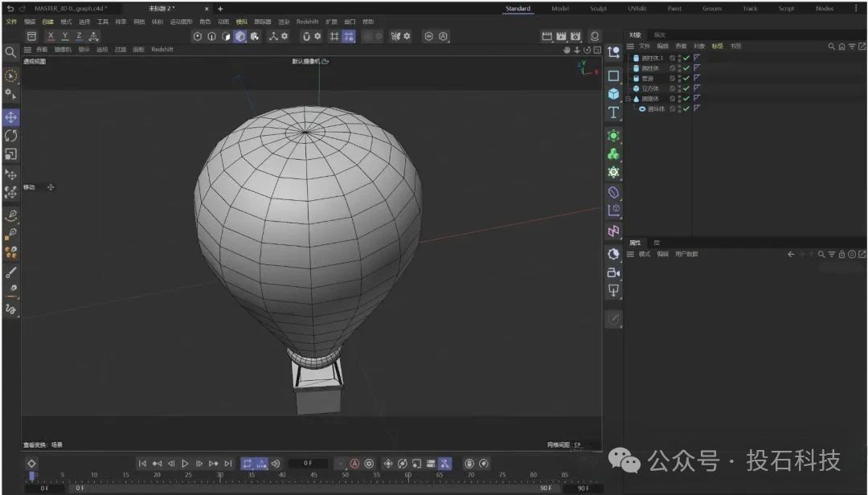Open the new document tab plus button
Viewport: 868px width, 495px height.
click(220, 9)
